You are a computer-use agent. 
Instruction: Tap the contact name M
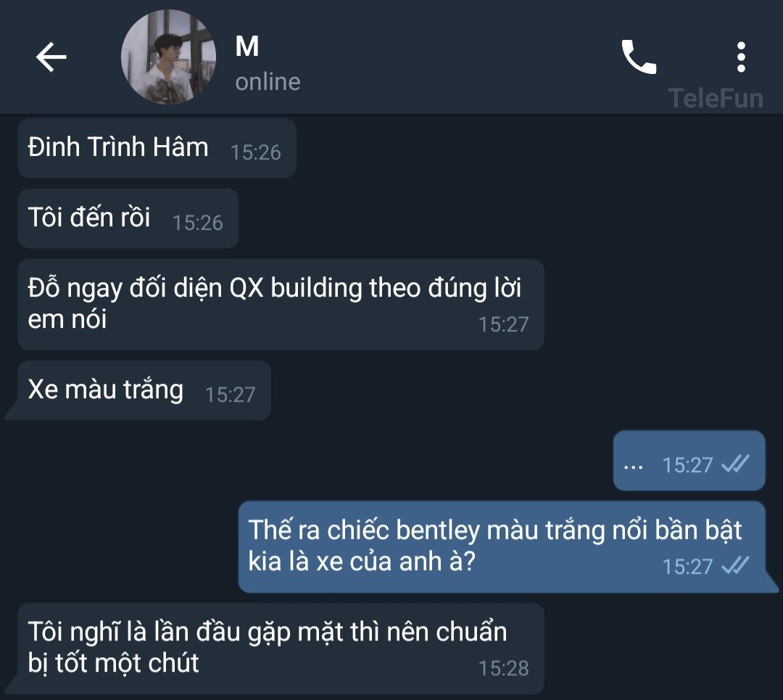tap(246, 46)
